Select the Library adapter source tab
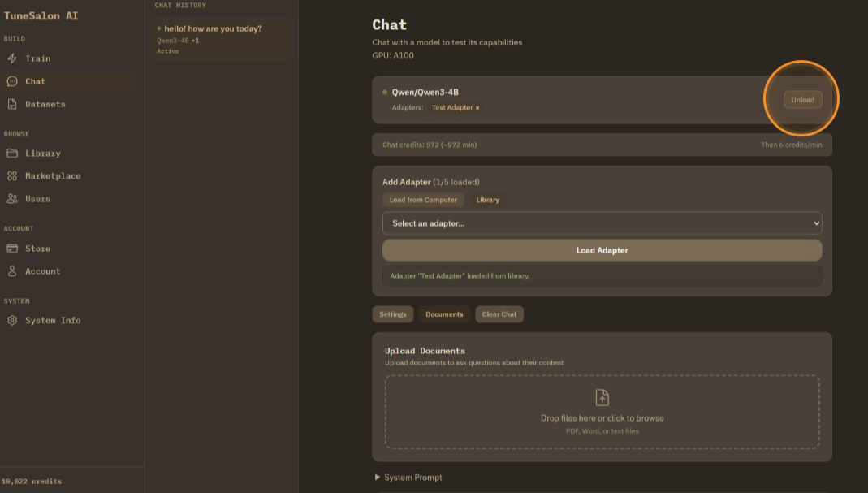 488,200
